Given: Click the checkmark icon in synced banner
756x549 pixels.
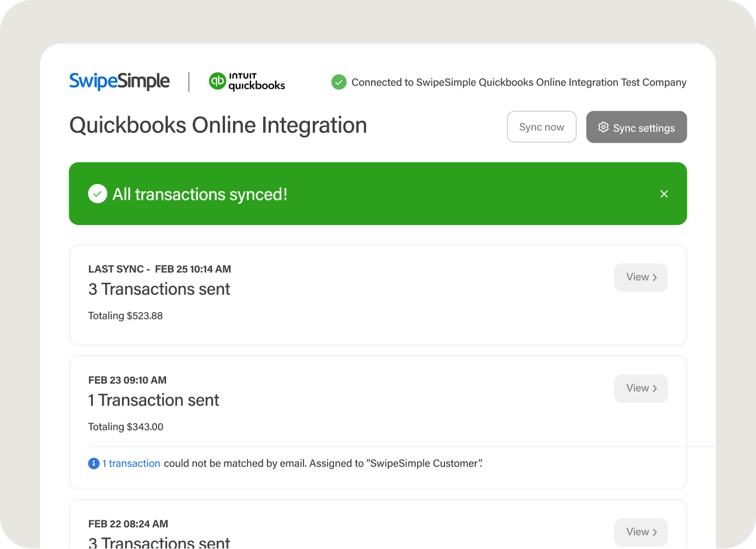Looking at the screenshot, I should [x=97, y=194].
